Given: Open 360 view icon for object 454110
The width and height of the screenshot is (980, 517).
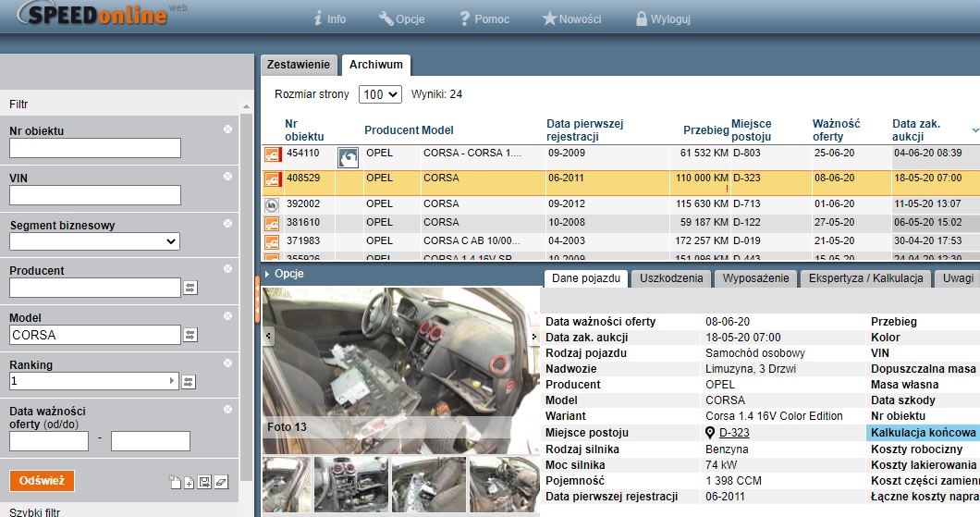Looking at the screenshot, I should [348, 157].
